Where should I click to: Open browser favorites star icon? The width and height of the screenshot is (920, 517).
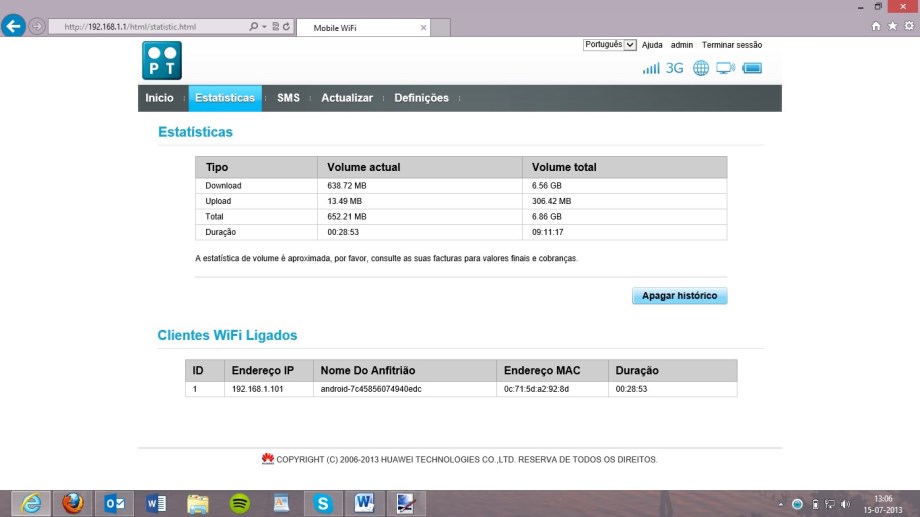click(892, 27)
